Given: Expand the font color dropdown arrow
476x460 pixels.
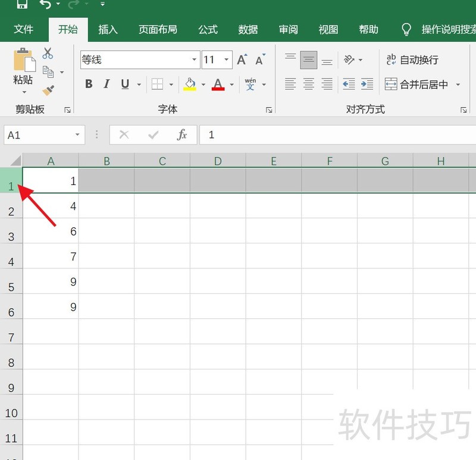Looking at the screenshot, I should pos(231,85).
